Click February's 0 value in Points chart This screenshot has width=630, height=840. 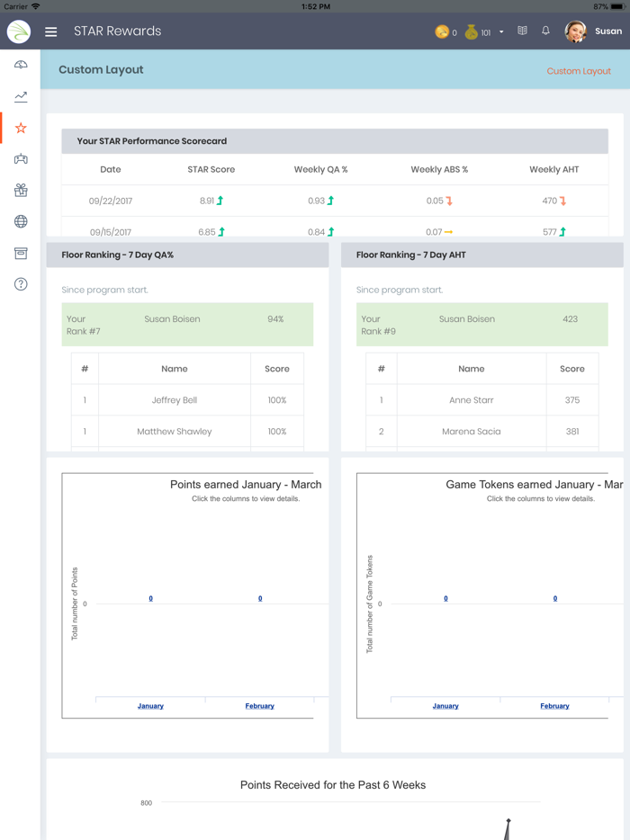(x=260, y=598)
